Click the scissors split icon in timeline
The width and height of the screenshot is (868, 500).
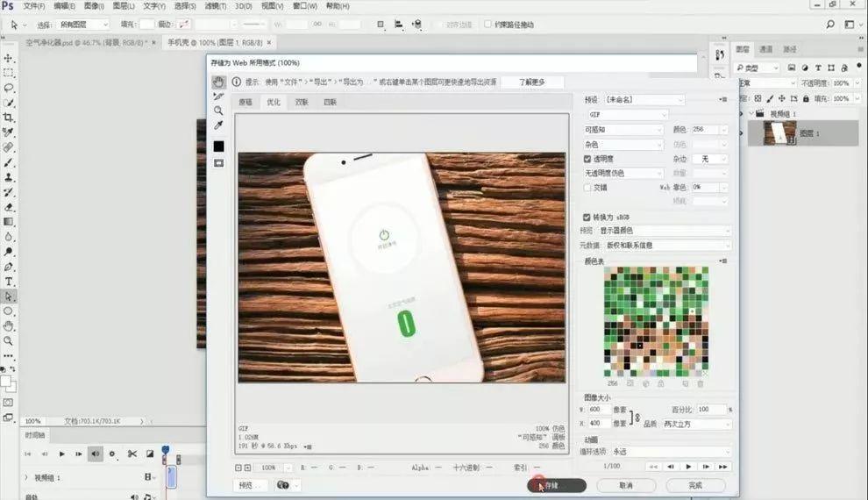coord(132,454)
